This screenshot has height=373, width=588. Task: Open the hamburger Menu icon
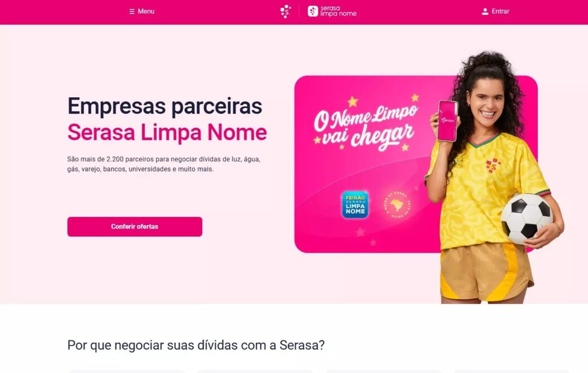(x=132, y=12)
